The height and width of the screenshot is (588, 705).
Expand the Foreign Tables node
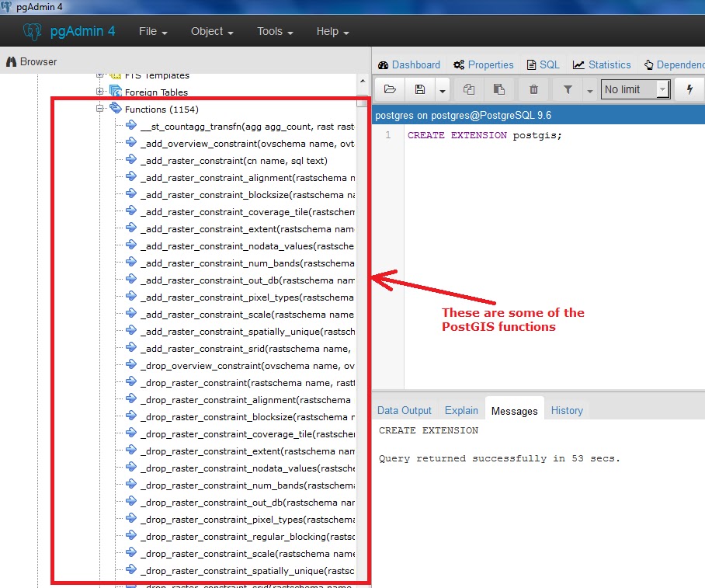[x=100, y=91]
